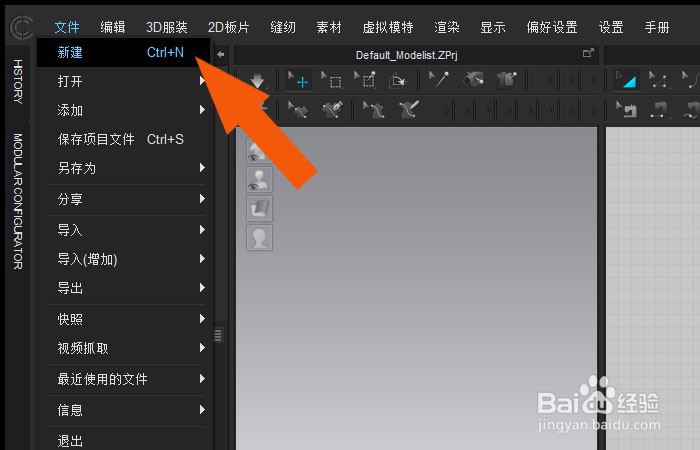Open the 偏好设置 menu
Image resolution: width=700 pixels, height=450 pixels.
(x=552, y=27)
